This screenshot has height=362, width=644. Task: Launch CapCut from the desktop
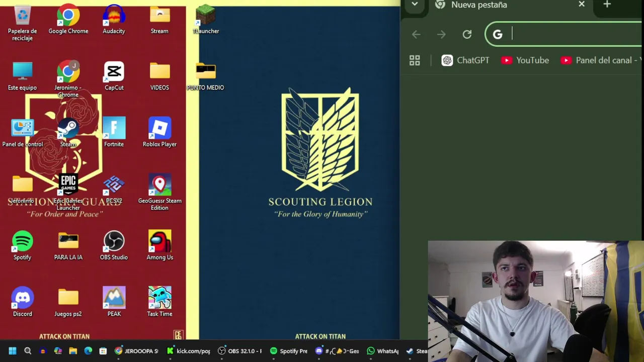tap(114, 76)
